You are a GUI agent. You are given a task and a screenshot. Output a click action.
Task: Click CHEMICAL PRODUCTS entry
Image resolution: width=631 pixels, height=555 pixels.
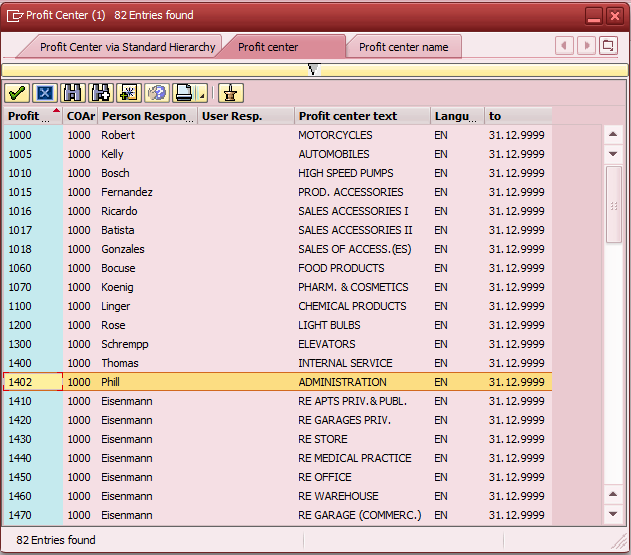coord(352,306)
